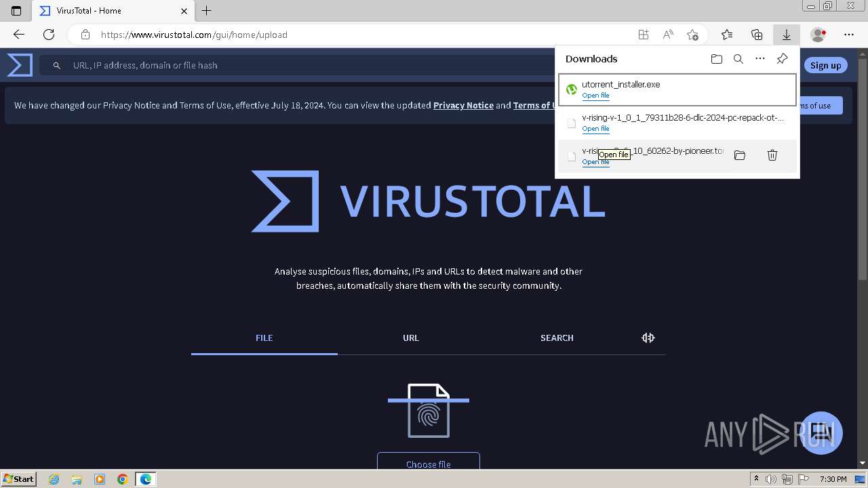The width and height of the screenshot is (868, 488).
Task: Click the Choose file button
Action: pyautogui.click(x=429, y=464)
